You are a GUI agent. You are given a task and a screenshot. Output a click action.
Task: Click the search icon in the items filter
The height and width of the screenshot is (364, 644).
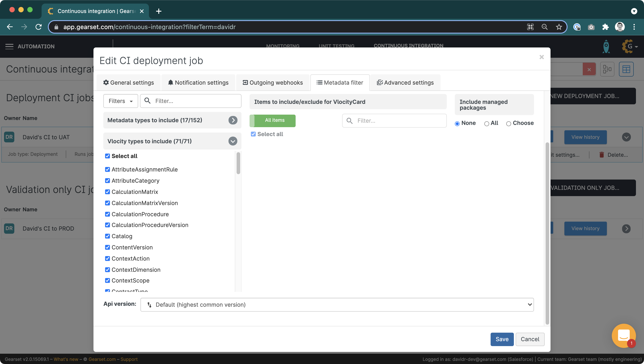(x=350, y=121)
